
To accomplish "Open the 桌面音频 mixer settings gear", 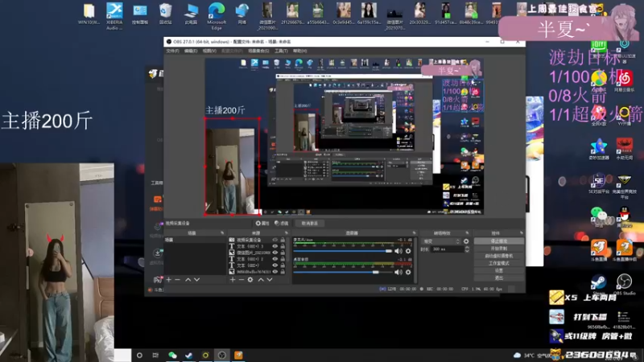I will coord(408,272).
